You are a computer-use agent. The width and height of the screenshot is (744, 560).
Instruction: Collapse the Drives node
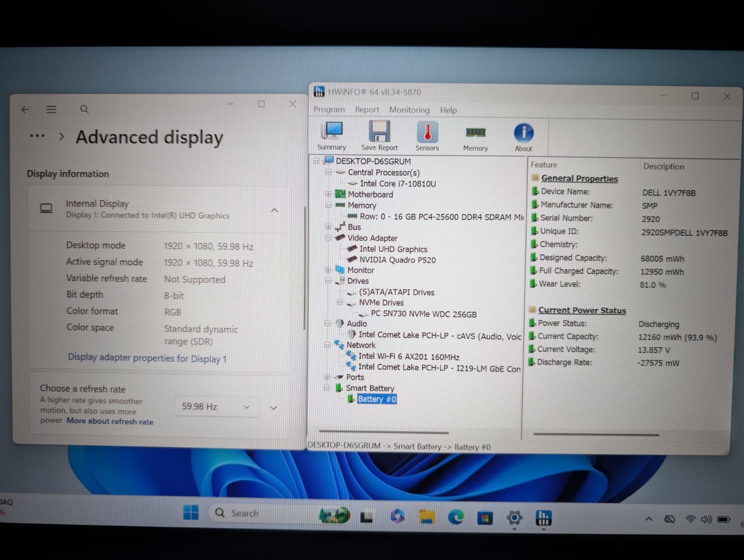tap(328, 280)
